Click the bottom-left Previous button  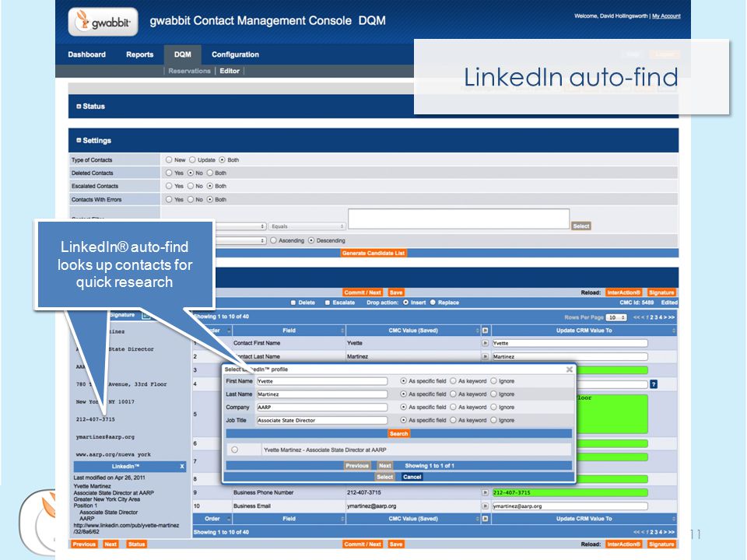84,544
